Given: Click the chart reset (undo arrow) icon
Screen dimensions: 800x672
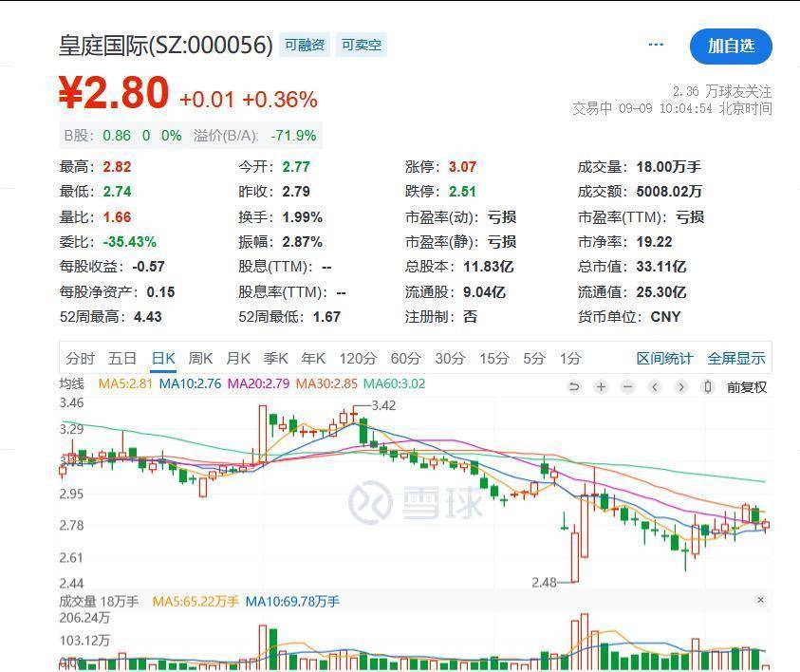Looking at the screenshot, I should coord(573,386).
